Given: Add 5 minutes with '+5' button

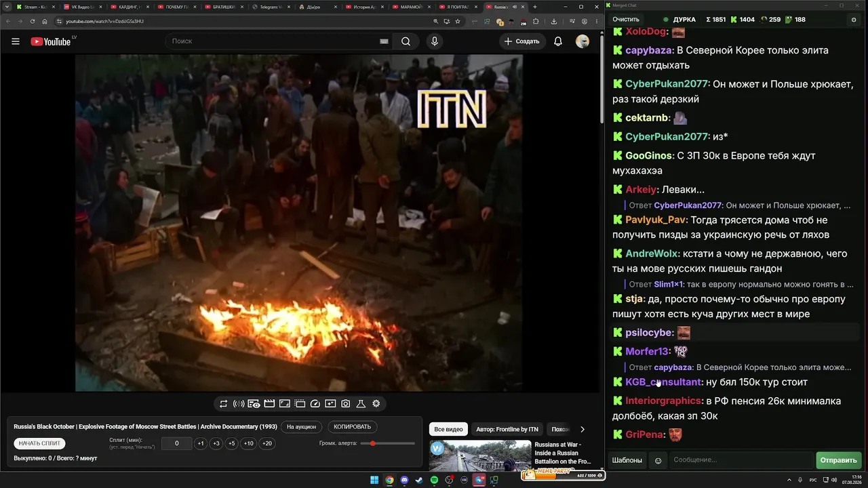Looking at the screenshot, I should pos(232,443).
